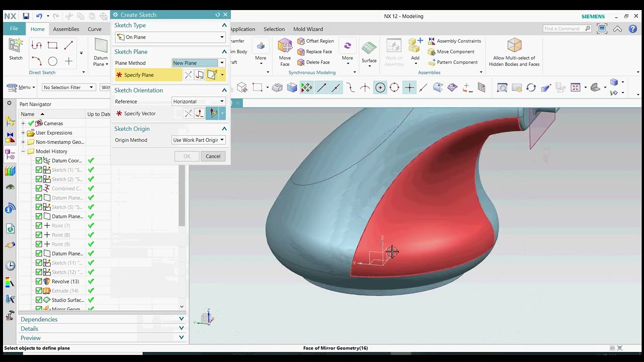Click Pattern Component command
644x362 pixels.
click(x=453, y=62)
